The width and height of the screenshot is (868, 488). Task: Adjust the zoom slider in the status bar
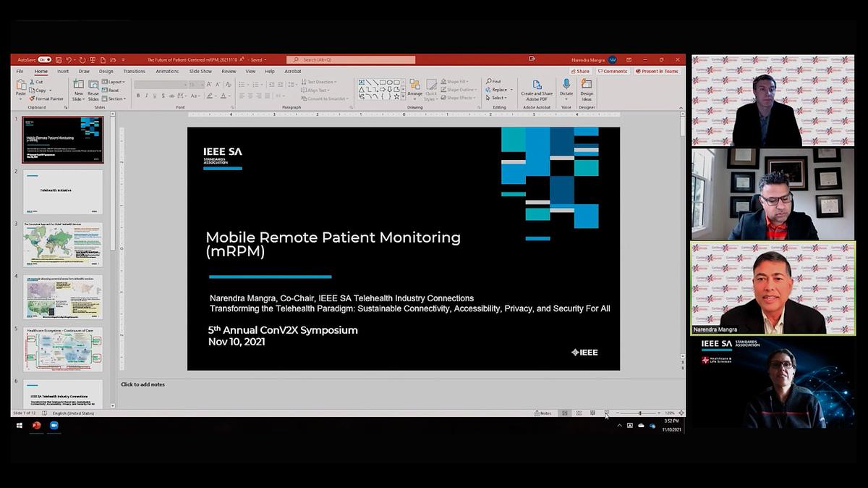[639, 413]
